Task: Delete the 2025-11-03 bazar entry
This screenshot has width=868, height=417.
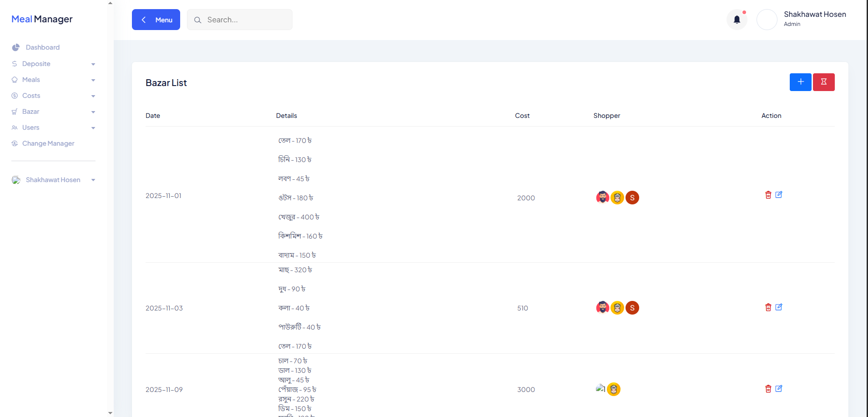Action: click(768, 307)
